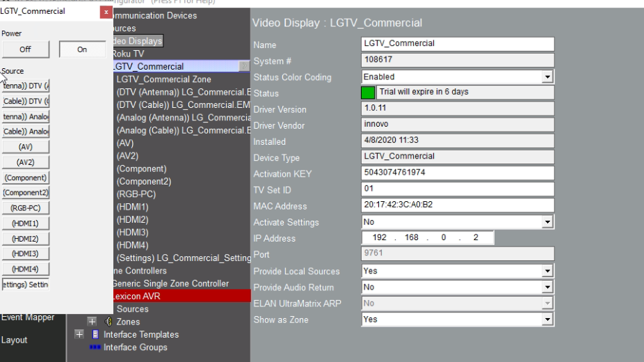Turn the TV power Off

pyautogui.click(x=26, y=49)
